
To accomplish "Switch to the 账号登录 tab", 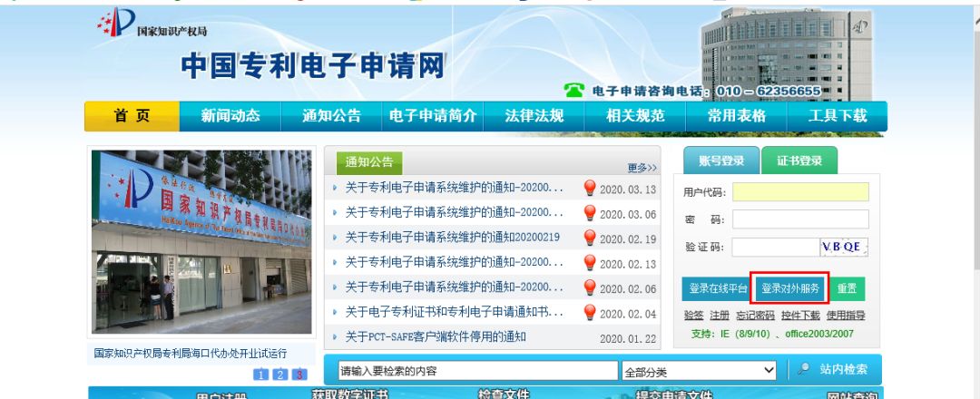I will [x=721, y=161].
